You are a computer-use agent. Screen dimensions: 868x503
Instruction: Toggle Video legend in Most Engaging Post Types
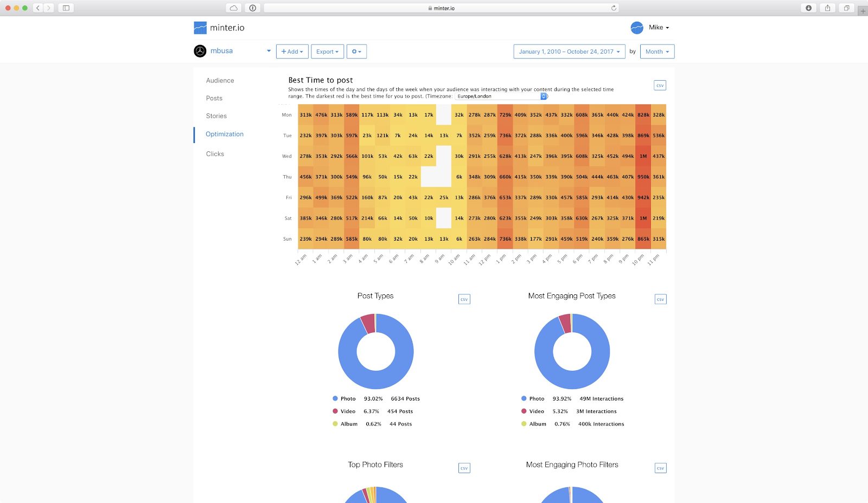(533, 411)
